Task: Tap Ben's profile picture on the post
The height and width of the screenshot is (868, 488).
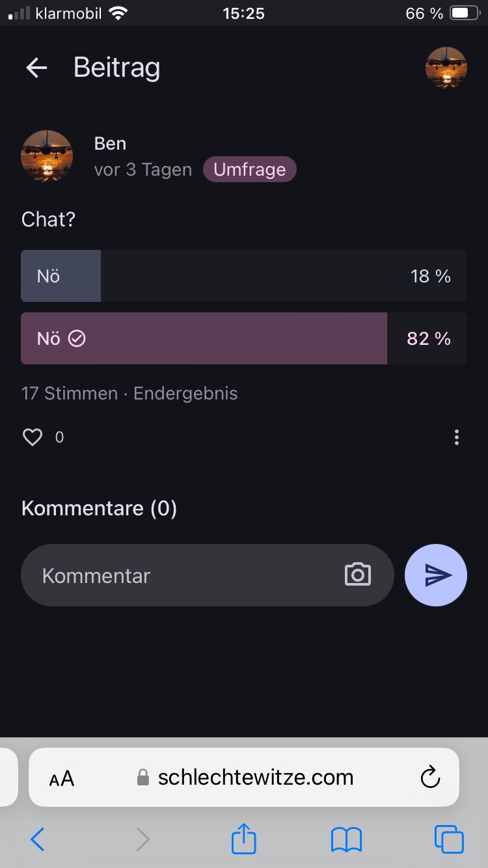Action: (47, 156)
